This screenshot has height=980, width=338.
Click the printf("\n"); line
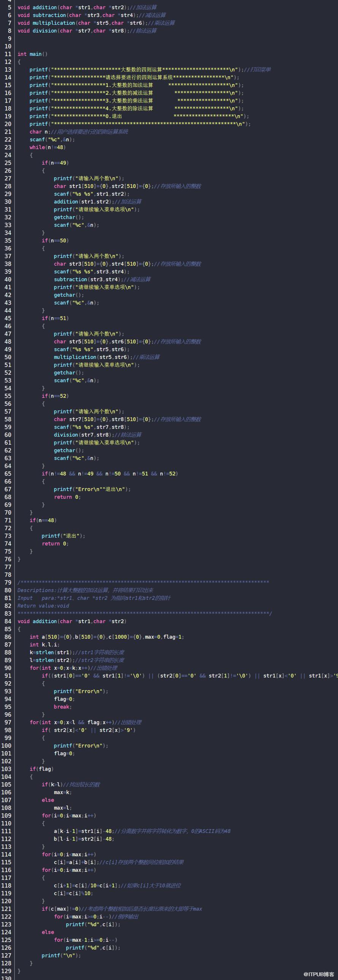point(61,955)
